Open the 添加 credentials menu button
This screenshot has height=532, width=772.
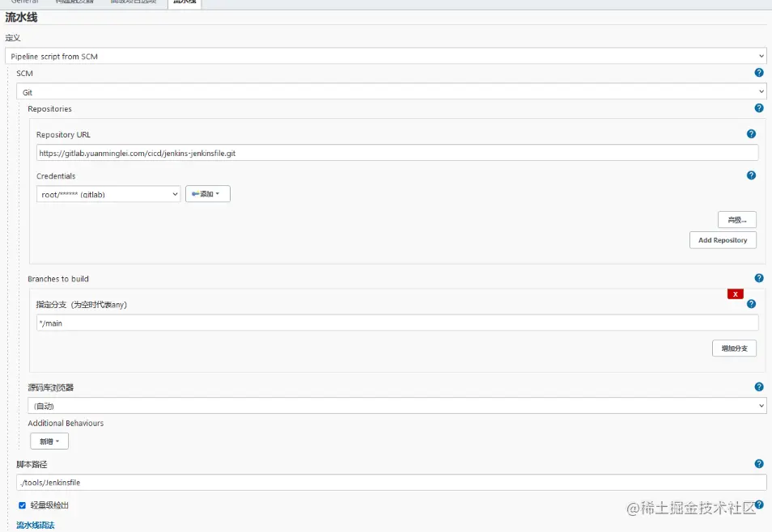[208, 194]
